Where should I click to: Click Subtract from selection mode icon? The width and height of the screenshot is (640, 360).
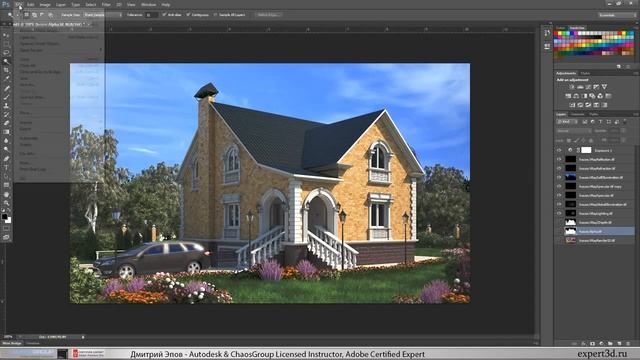coord(42,15)
